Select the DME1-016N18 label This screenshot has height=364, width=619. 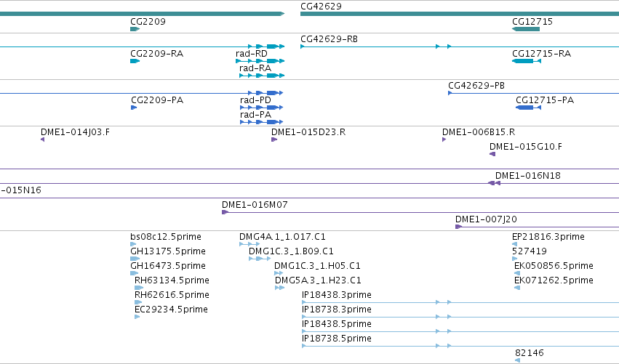click(528, 176)
